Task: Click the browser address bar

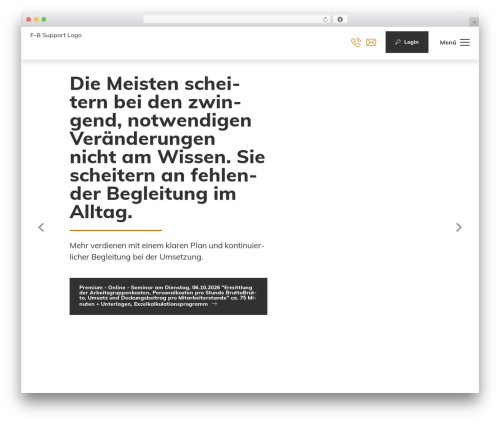Action: (x=237, y=19)
